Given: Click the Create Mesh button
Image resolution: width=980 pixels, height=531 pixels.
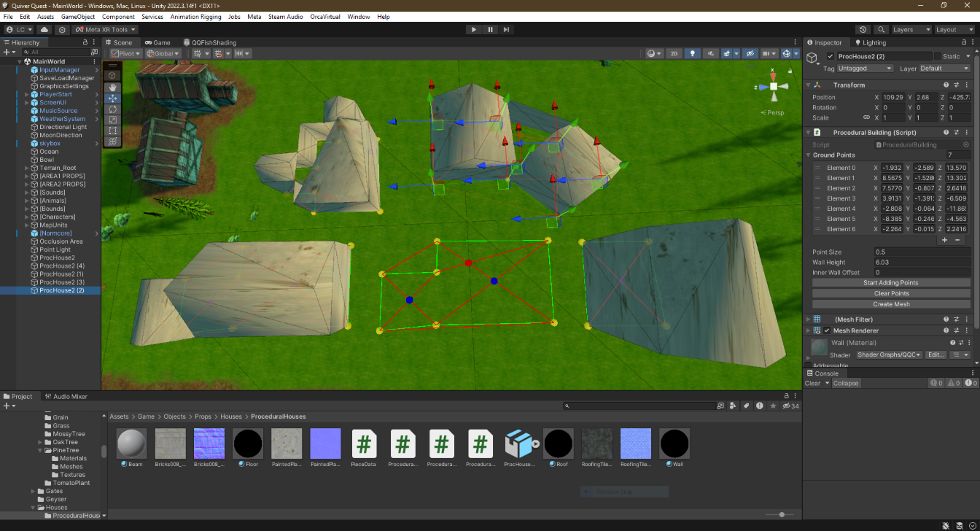Looking at the screenshot, I should tap(891, 304).
